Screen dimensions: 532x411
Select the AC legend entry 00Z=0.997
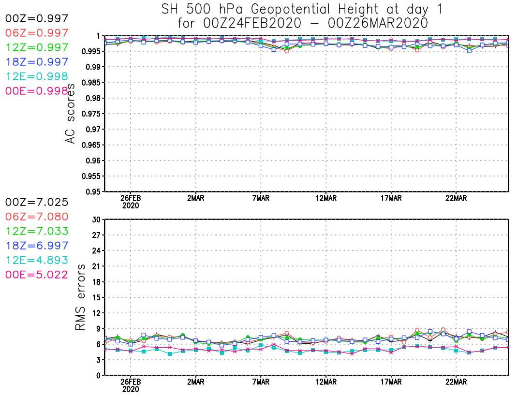click(37, 18)
